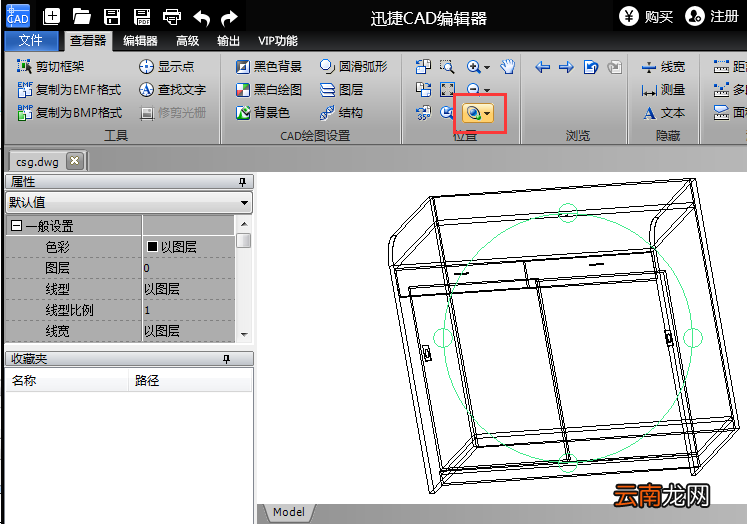Toggle 圆滑弧形 smooth arcs

[x=353, y=67]
